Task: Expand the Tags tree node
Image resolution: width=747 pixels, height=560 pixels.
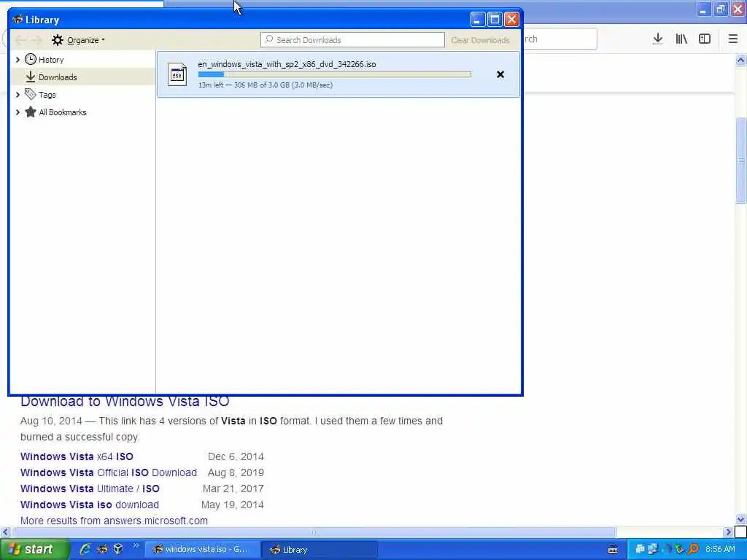Action: click(18, 95)
